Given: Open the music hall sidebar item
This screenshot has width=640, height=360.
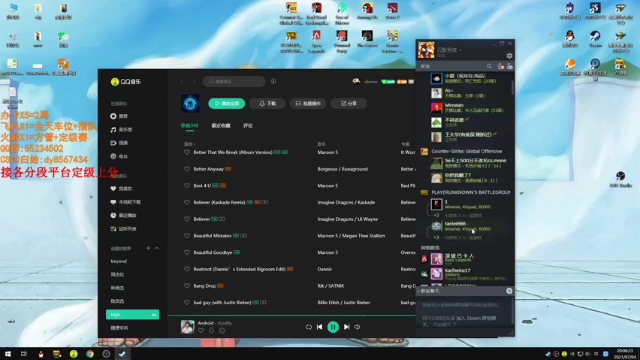Looking at the screenshot, I should pyautogui.click(x=121, y=130).
